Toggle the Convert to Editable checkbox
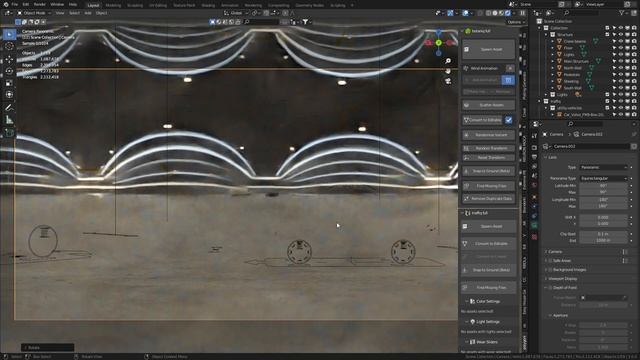Image resolution: width=640 pixels, height=360 pixels. pyautogui.click(x=509, y=120)
